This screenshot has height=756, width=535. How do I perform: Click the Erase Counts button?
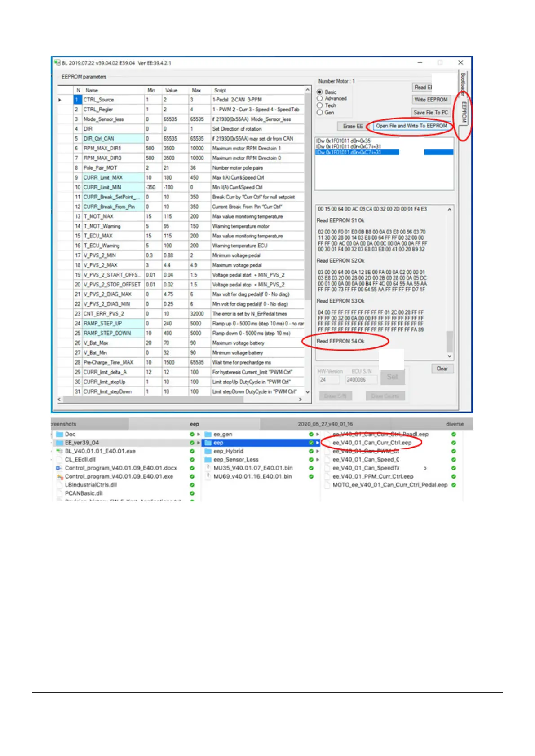(385, 396)
